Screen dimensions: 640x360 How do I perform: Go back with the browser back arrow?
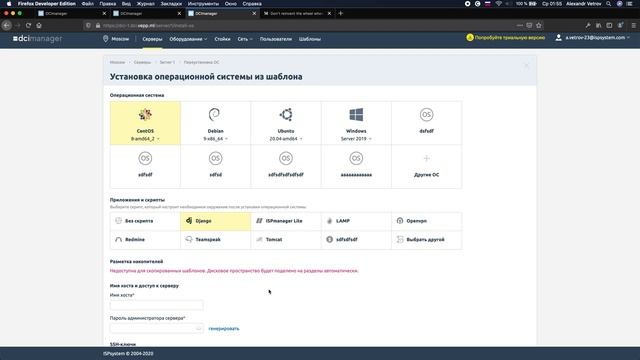[7, 25]
